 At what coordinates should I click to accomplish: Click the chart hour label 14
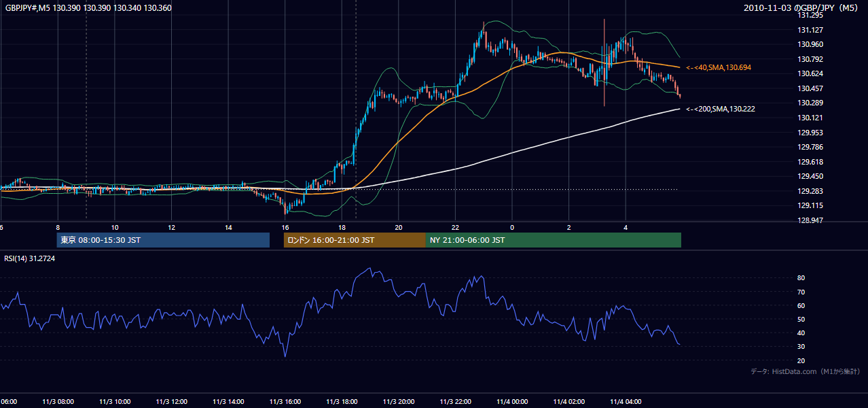click(x=229, y=227)
